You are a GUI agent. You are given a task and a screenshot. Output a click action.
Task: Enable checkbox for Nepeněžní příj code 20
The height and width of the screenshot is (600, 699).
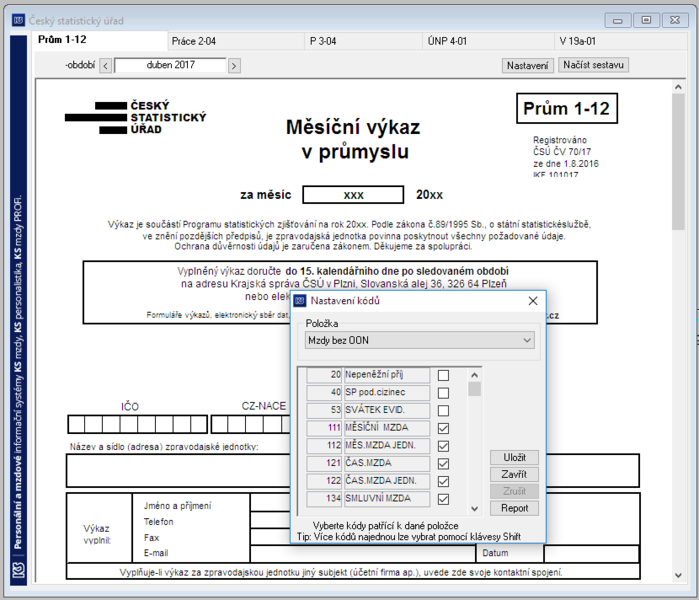coord(443,375)
